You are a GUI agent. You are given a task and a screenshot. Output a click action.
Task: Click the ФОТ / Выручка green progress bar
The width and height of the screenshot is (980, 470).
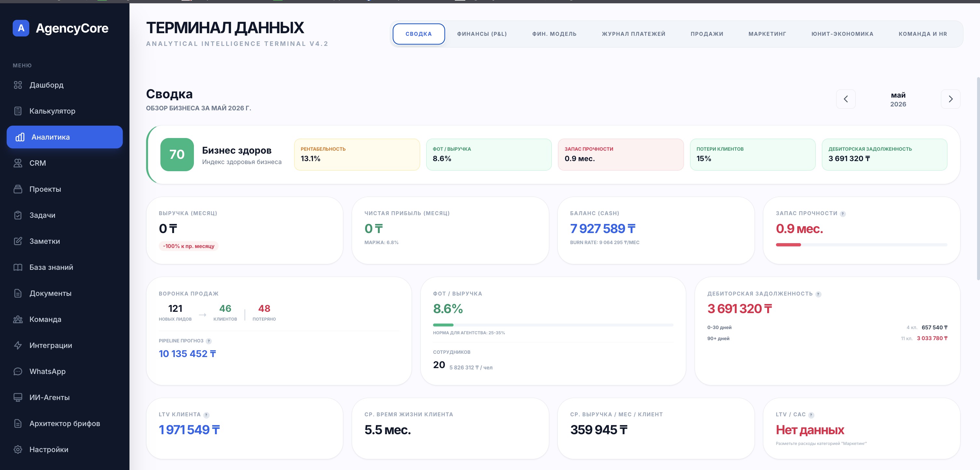[x=443, y=325]
